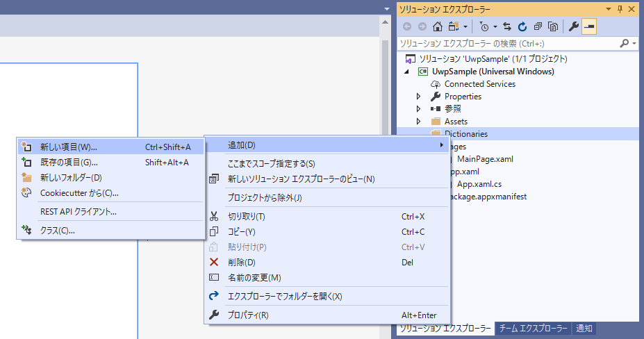Open the 追加(D) submenu
Viewport: 644px width, 339px height.
coord(327,145)
